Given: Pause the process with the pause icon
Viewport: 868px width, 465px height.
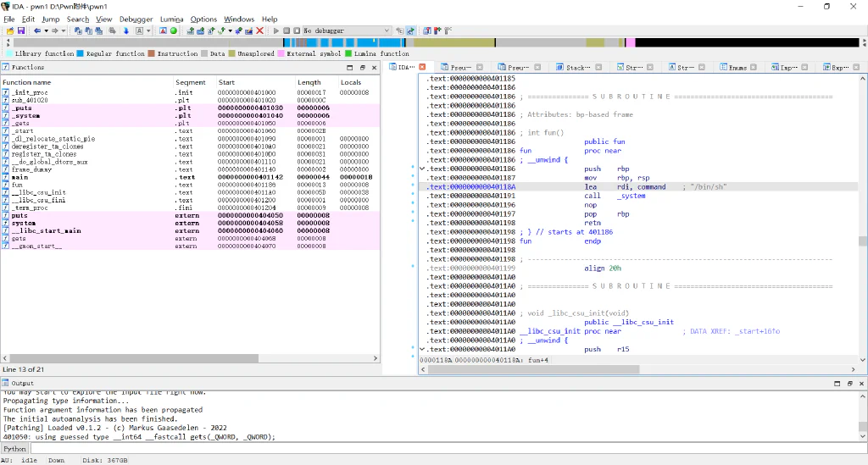Looking at the screenshot, I should point(287,31).
